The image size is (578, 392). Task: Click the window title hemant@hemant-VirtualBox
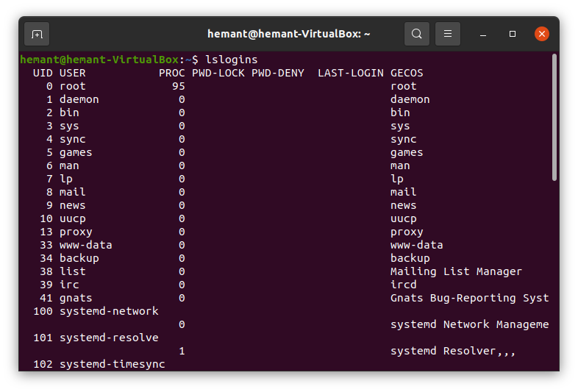click(x=289, y=34)
